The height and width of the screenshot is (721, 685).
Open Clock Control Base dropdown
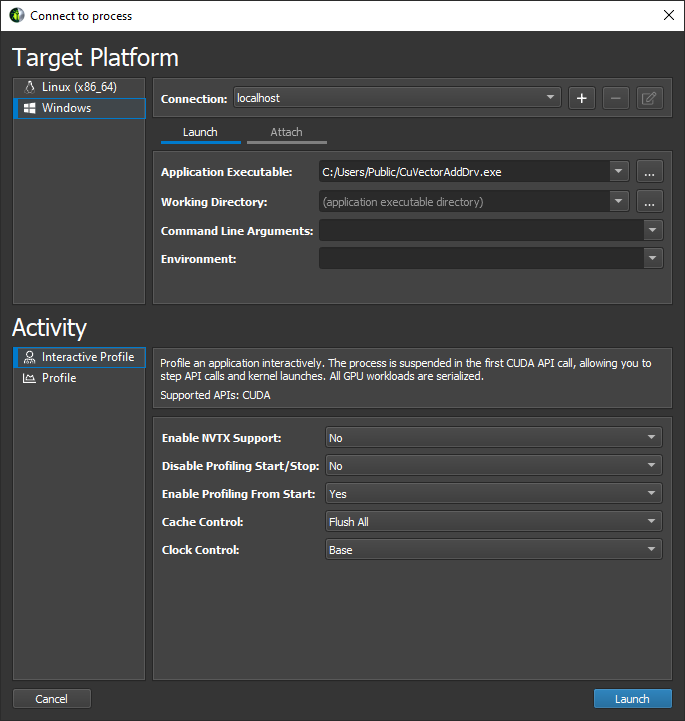493,550
